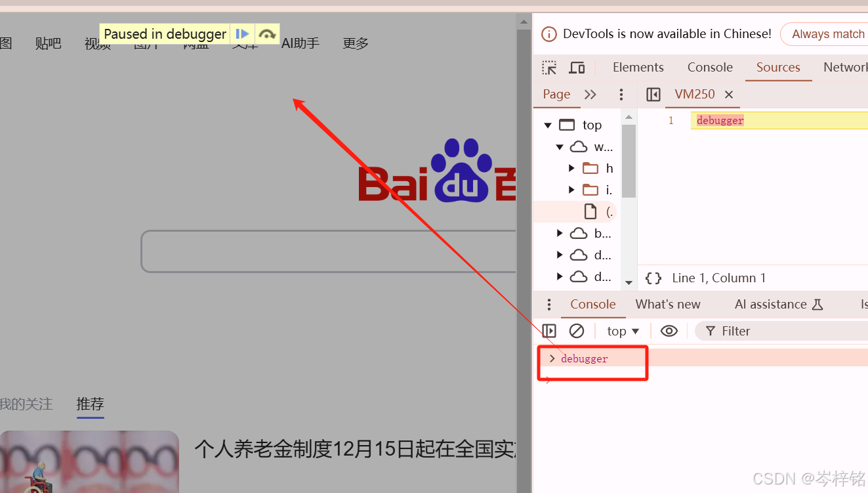Open the 更多 link on Baidu
The height and width of the screenshot is (493, 868).
pyautogui.click(x=356, y=43)
